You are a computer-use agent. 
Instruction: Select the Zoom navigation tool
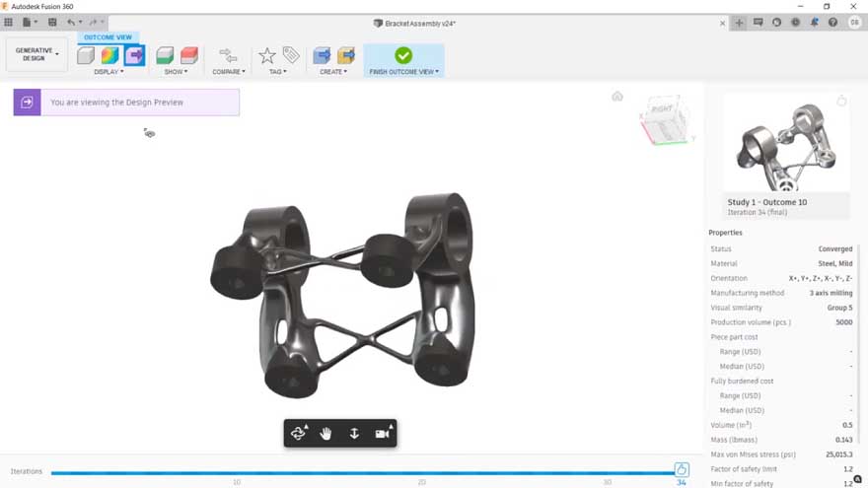354,433
